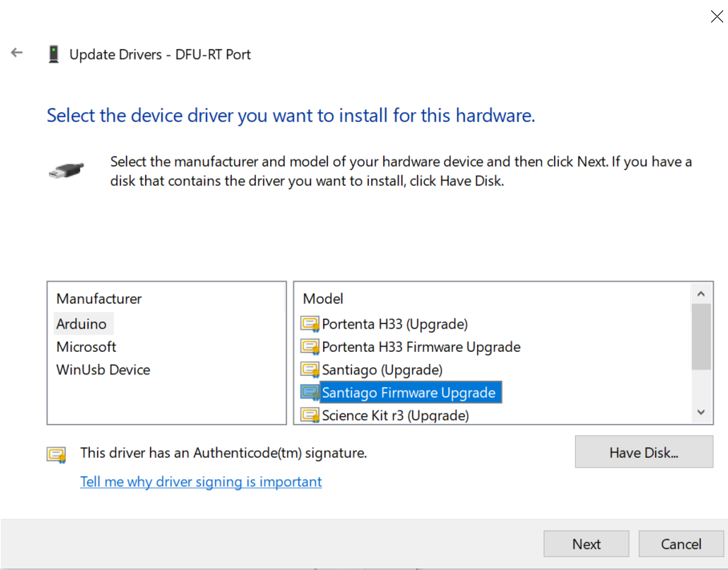Image resolution: width=728 pixels, height=570 pixels.
Task: Click the back arrow icon
Action: coord(17,53)
